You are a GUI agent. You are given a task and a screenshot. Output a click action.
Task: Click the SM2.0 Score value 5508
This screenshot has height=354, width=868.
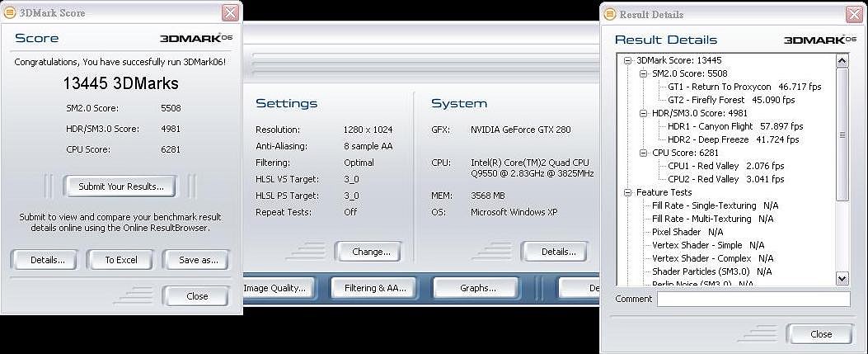click(171, 108)
